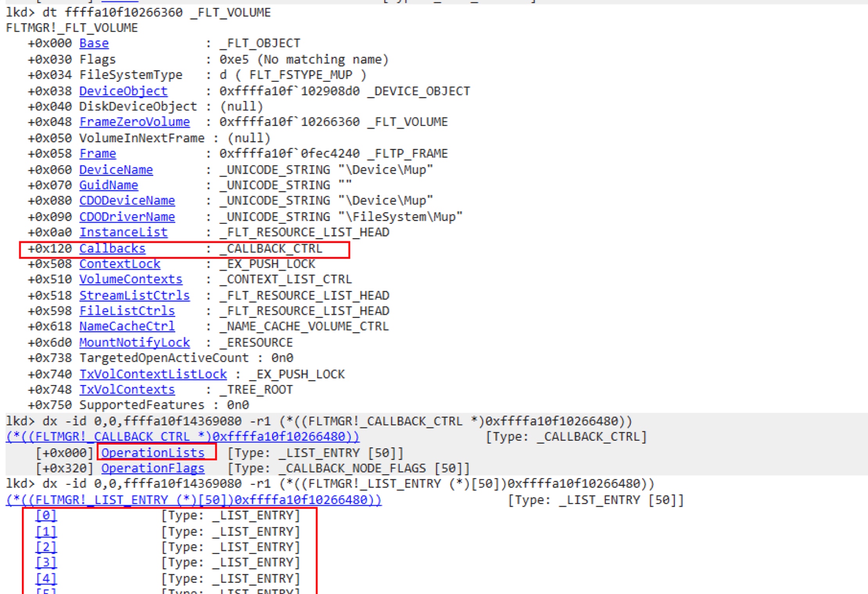
Task: Click the FrameZeroVolume link
Action: 135,122
